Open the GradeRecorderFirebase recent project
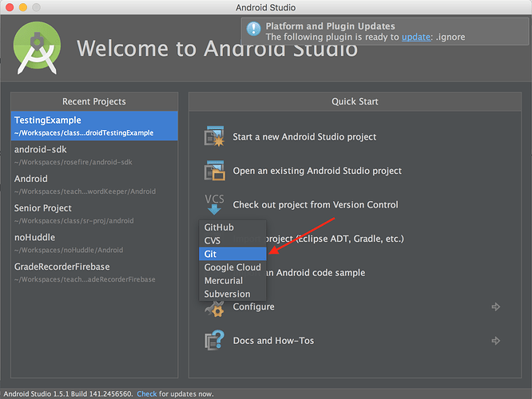 pos(94,272)
